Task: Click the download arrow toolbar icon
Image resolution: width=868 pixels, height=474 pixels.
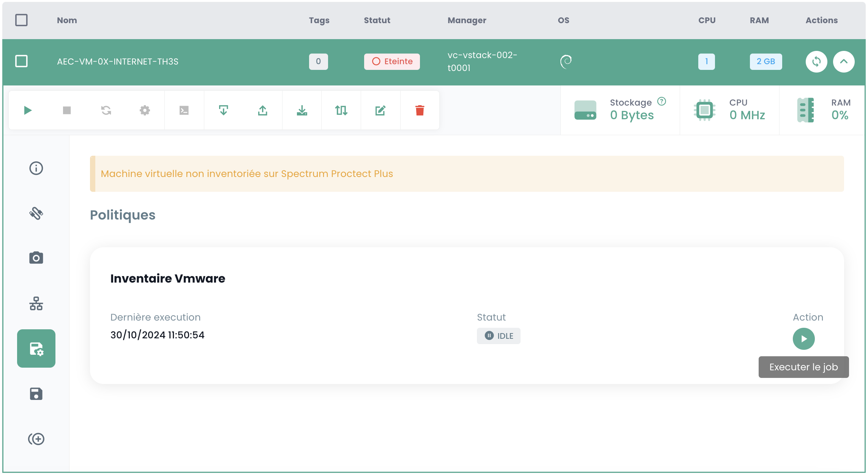Action: point(302,111)
